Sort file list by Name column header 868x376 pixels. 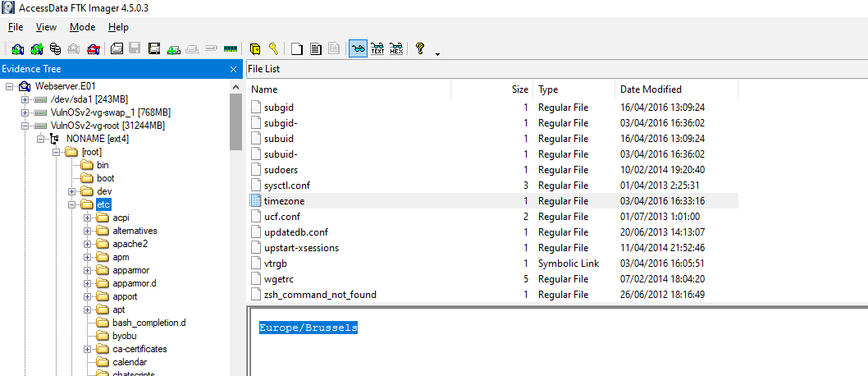[265, 89]
